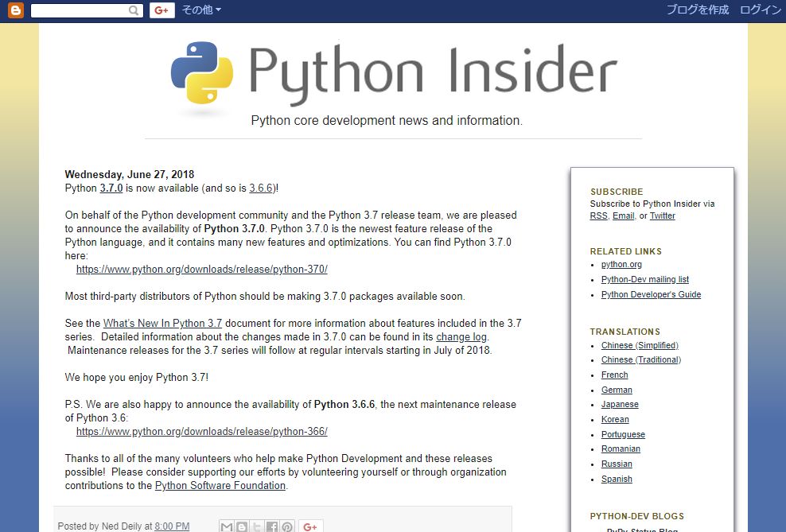Click the 8:00 PM timestamp link

pyautogui.click(x=172, y=526)
